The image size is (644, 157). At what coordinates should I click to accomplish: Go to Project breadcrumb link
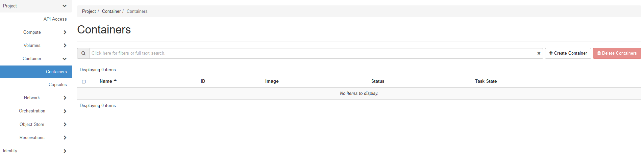click(89, 11)
